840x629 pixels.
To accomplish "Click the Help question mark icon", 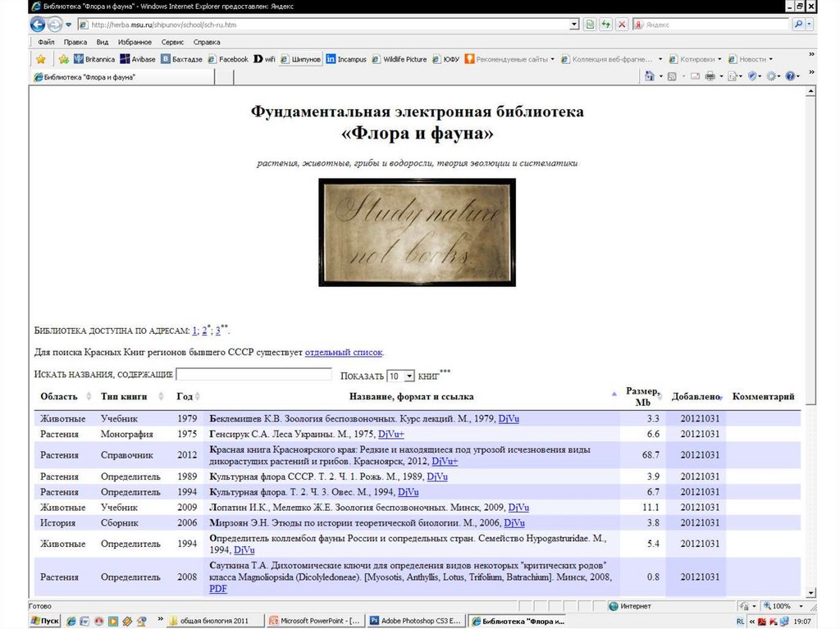I will [x=791, y=76].
